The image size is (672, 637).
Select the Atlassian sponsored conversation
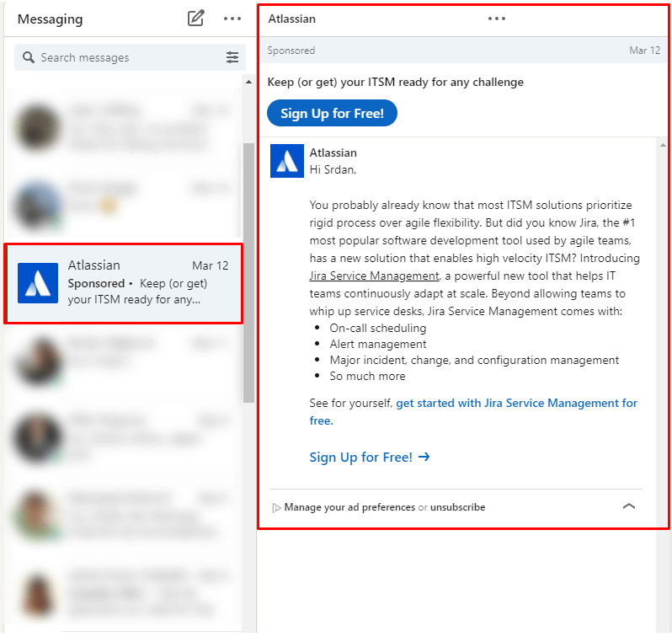pyautogui.click(x=124, y=283)
